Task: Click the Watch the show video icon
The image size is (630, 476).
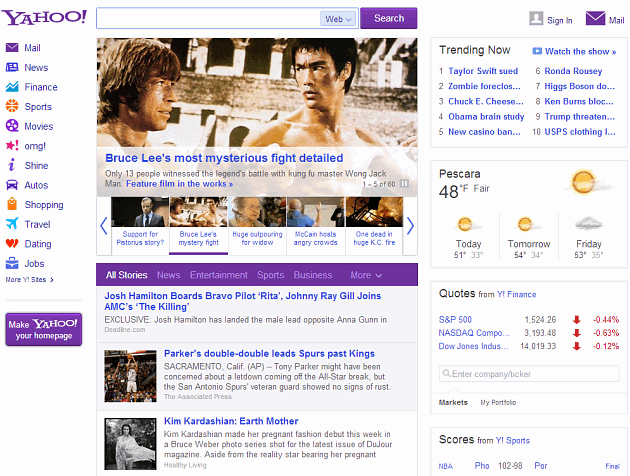Action: point(537,51)
